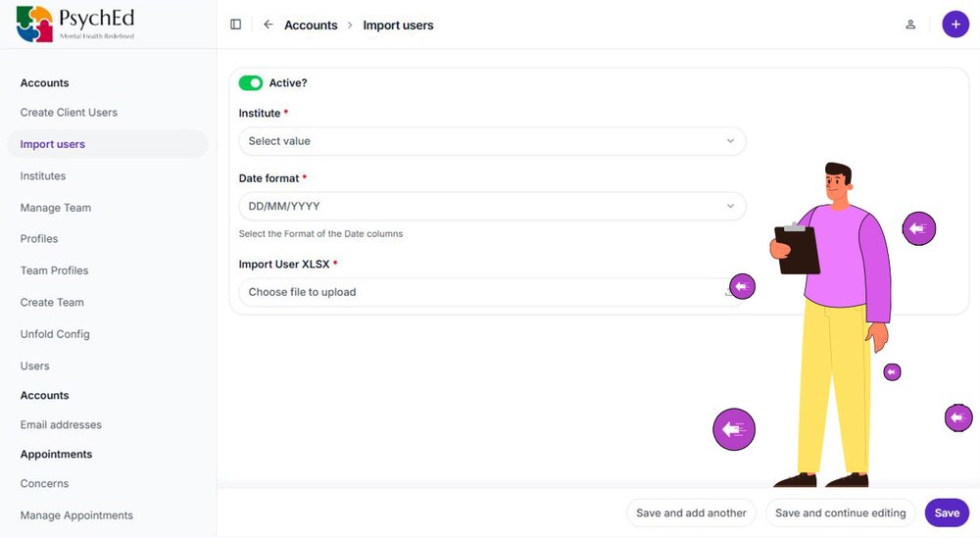Open the Institute Select value dropdown
980x538 pixels.
(x=492, y=141)
